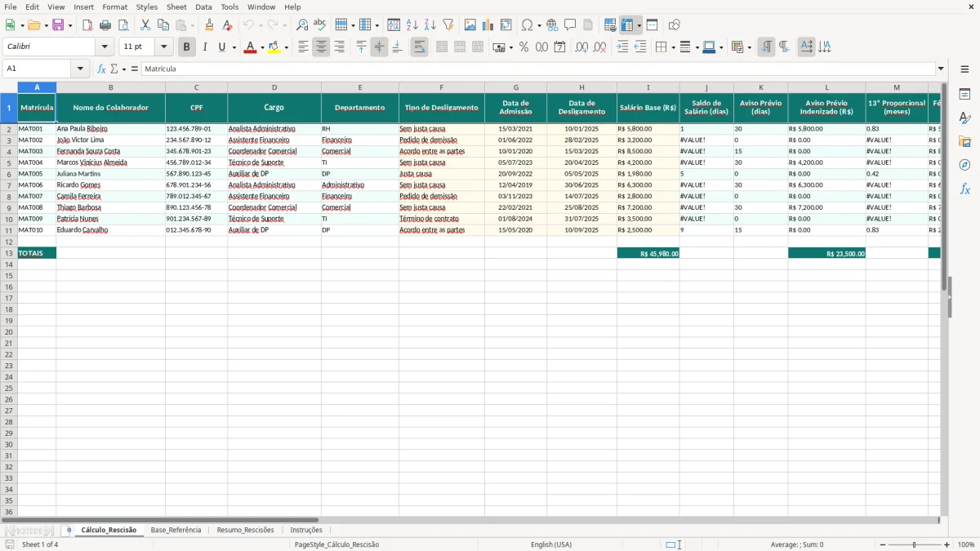Click the Draw Functions shapes icon

click(x=674, y=25)
